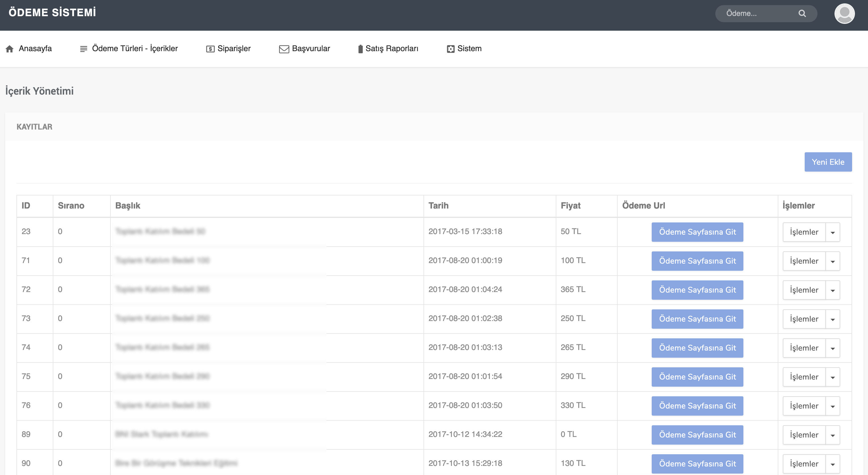868x475 pixels.
Task: Open the user avatar profile
Action: [844, 14]
